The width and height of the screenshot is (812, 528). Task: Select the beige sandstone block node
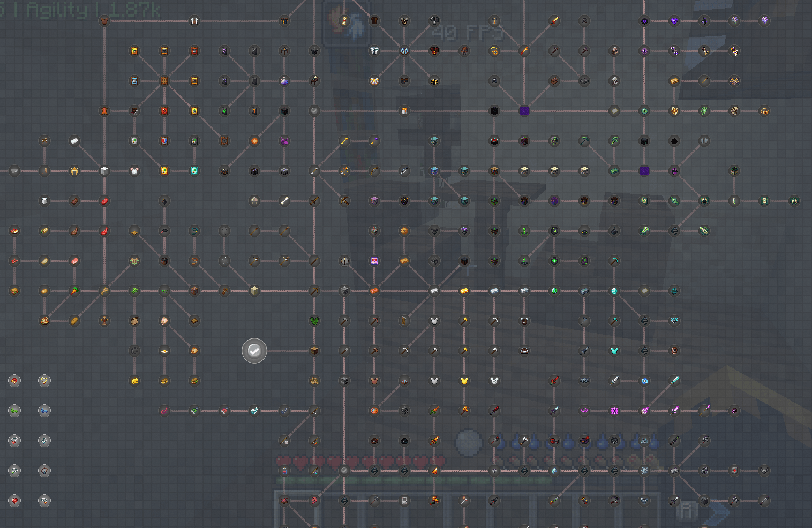tap(254, 291)
